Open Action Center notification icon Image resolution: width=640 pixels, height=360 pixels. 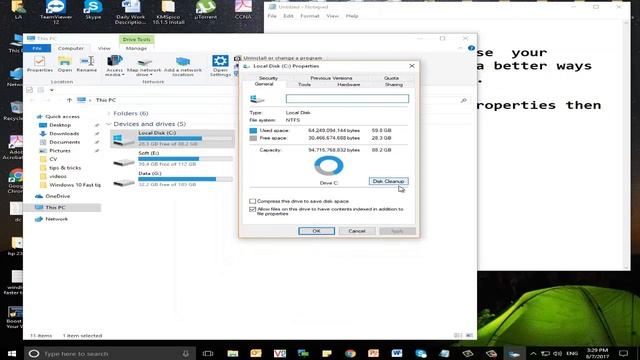(x=623, y=353)
